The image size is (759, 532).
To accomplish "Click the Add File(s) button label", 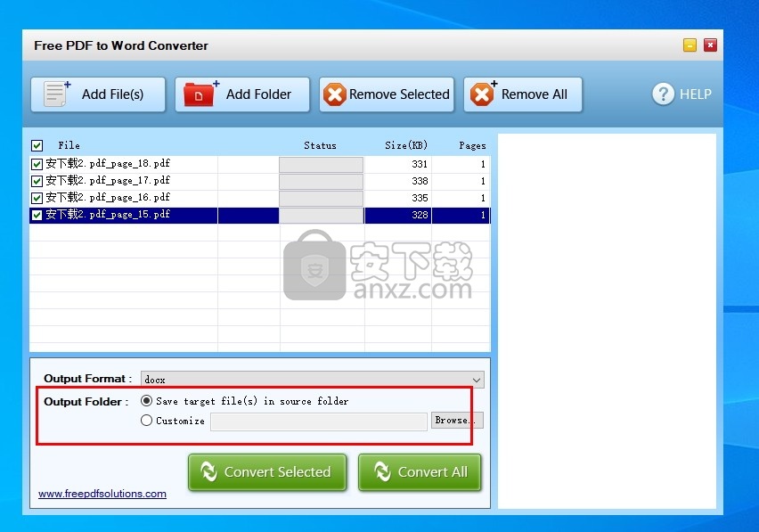I will pyautogui.click(x=112, y=94).
